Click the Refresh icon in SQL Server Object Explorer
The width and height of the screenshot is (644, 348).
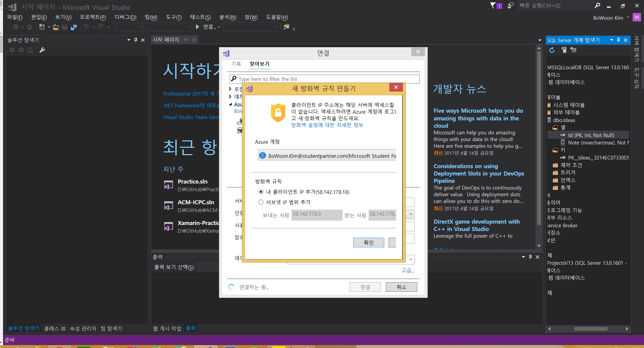click(x=552, y=50)
